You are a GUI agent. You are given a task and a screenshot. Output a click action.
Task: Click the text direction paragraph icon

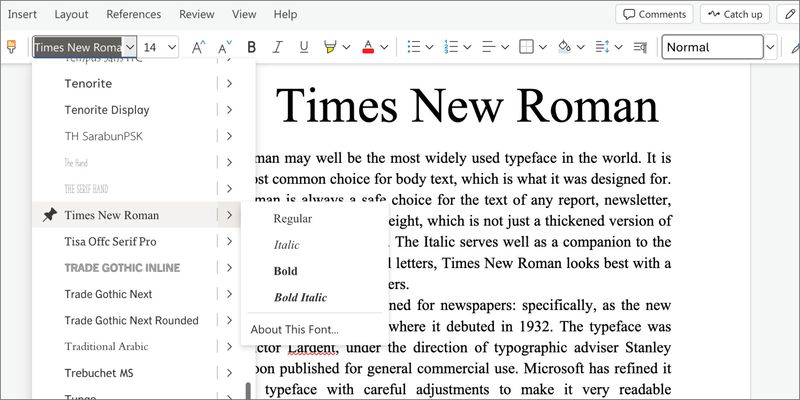[640, 47]
